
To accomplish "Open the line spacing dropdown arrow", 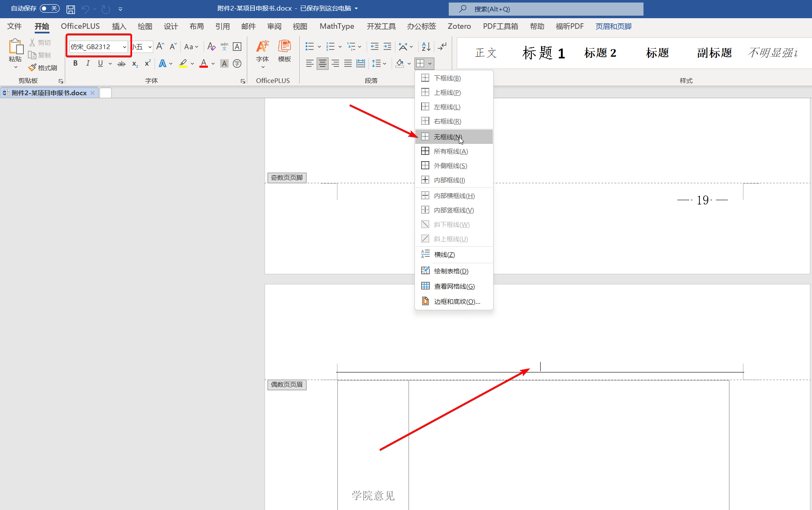I will [384, 63].
